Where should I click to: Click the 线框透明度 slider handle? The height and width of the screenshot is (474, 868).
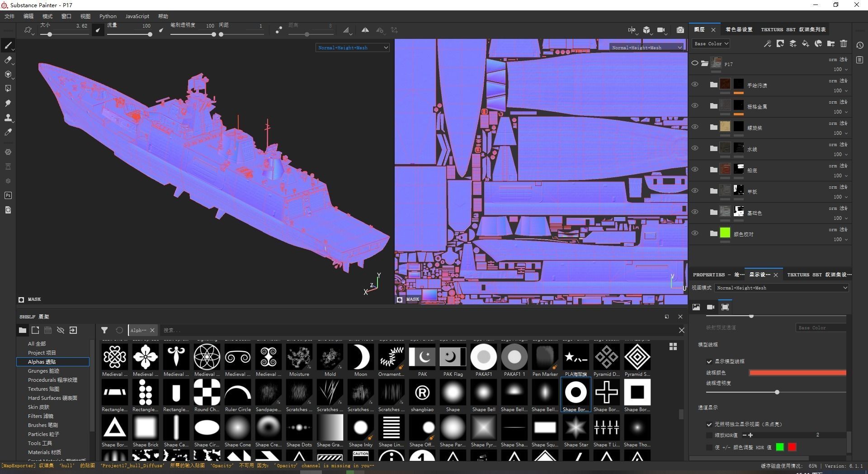(x=777, y=392)
